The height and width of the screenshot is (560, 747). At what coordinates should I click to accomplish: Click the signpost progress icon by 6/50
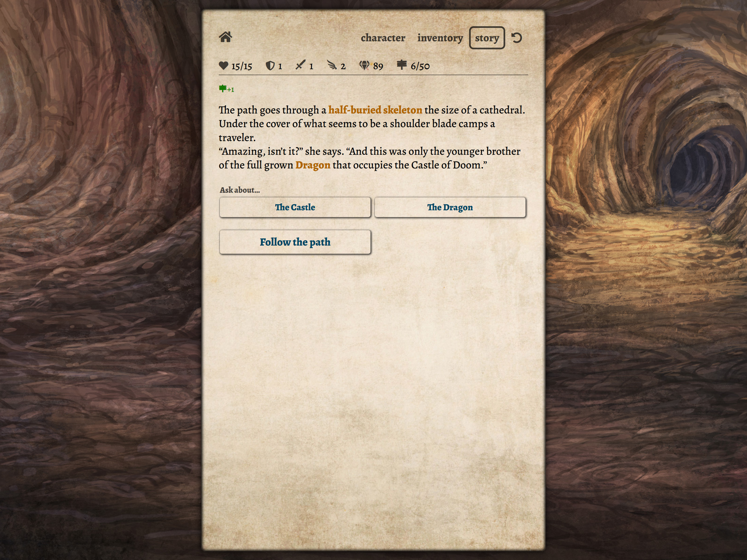[x=402, y=65]
